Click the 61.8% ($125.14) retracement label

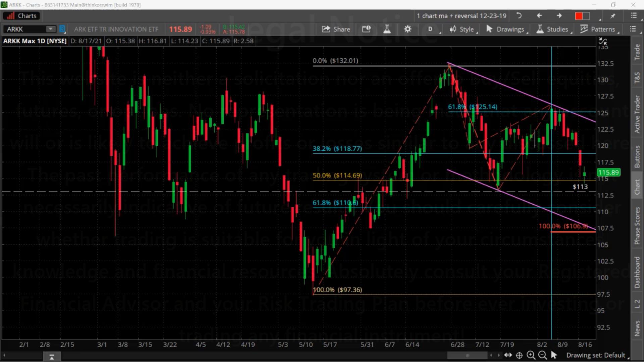tap(473, 107)
